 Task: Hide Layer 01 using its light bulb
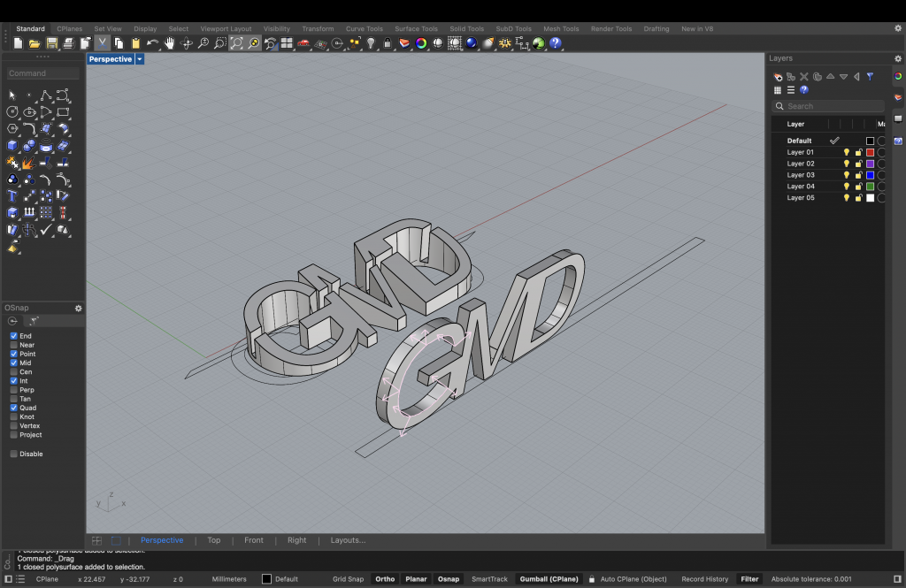click(847, 152)
